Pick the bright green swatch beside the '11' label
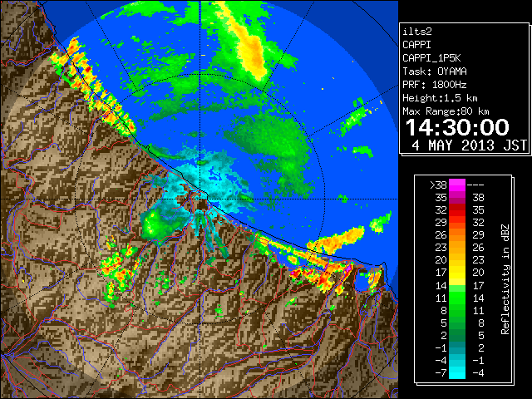Image resolution: width=532 pixels, height=399 pixels. tap(457, 298)
